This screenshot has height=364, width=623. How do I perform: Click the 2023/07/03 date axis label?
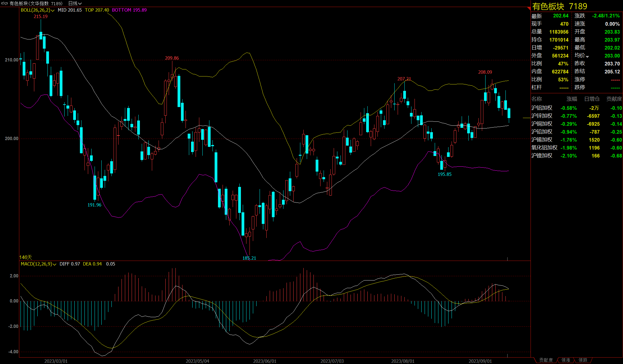click(332, 361)
